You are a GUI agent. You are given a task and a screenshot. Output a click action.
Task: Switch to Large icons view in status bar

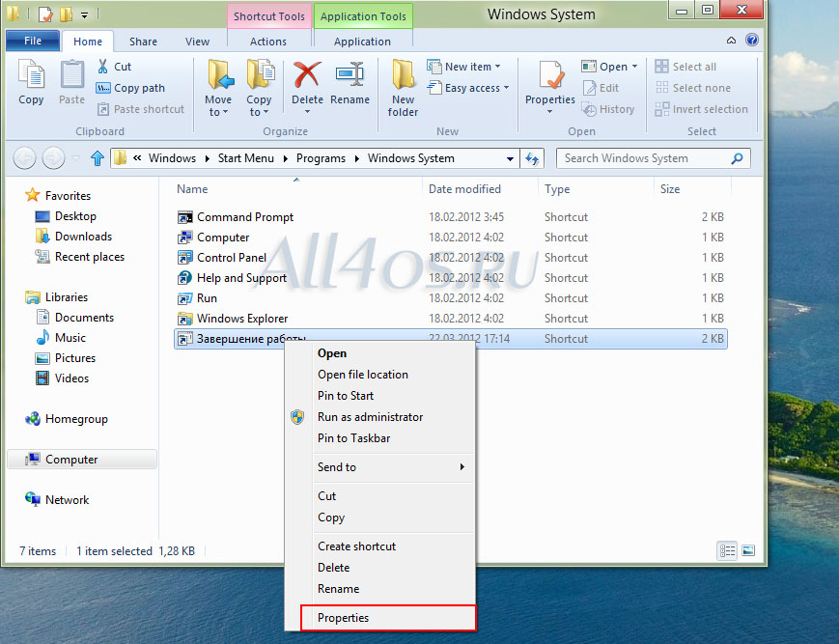pos(748,550)
